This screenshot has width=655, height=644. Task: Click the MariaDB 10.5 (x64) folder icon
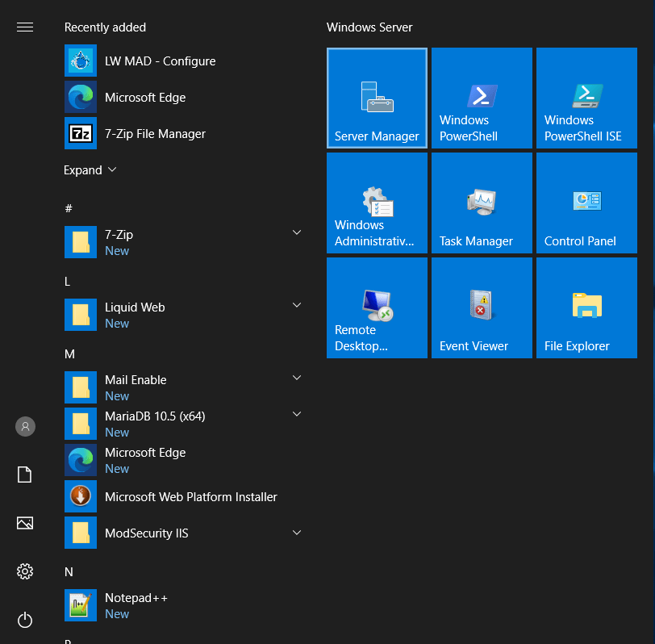tap(81, 424)
